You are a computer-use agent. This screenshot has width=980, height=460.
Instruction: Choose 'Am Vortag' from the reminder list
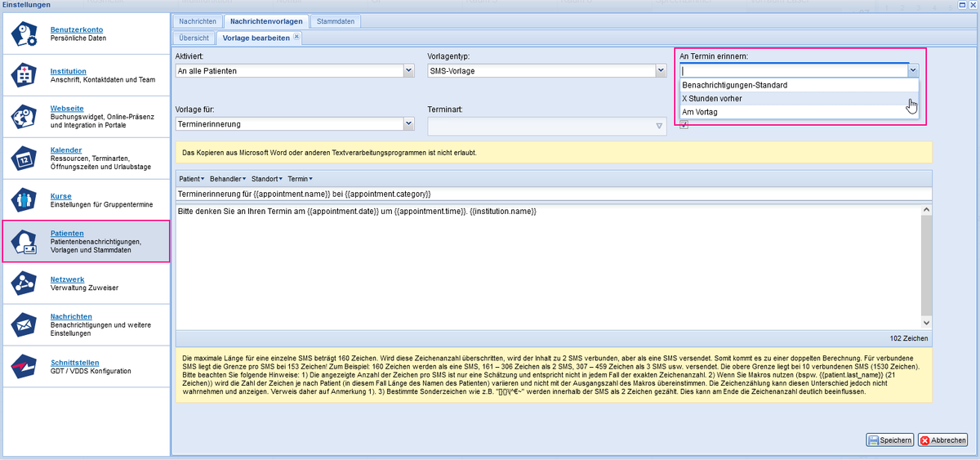point(700,112)
